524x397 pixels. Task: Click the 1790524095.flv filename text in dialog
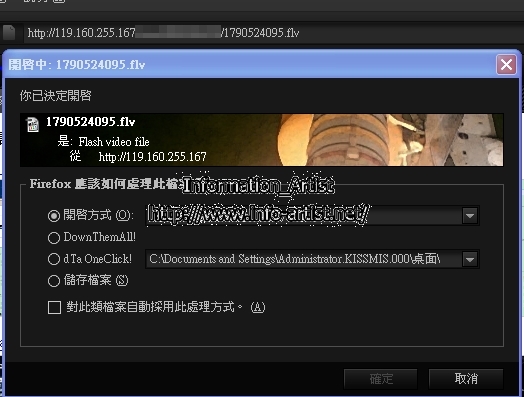tap(91, 122)
